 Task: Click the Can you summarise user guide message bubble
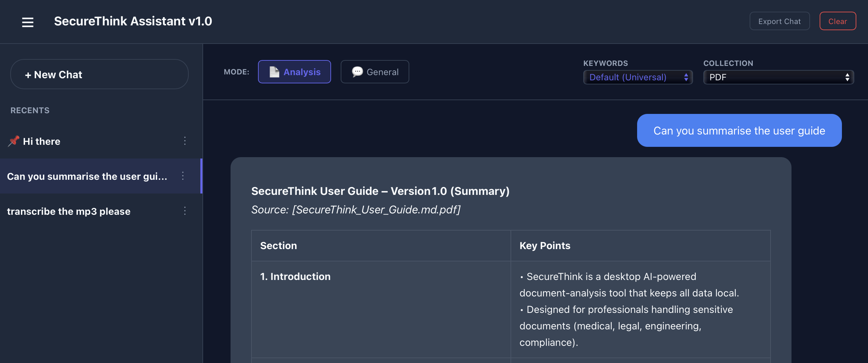coord(739,130)
